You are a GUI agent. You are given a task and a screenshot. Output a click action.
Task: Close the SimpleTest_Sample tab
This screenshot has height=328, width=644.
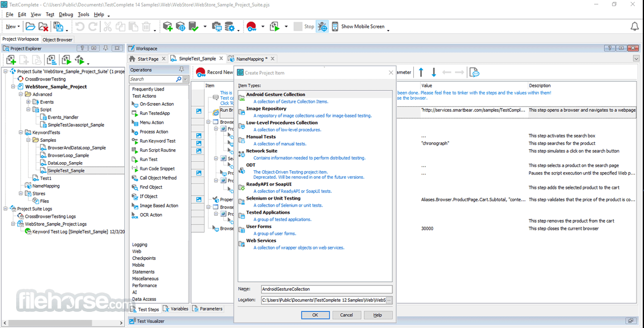pos(221,59)
